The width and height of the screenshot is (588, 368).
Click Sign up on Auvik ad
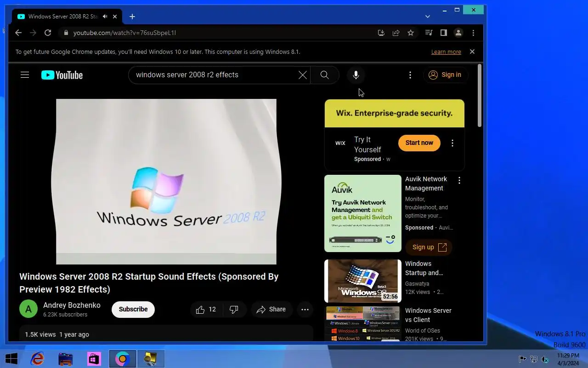(x=429, y=247)
